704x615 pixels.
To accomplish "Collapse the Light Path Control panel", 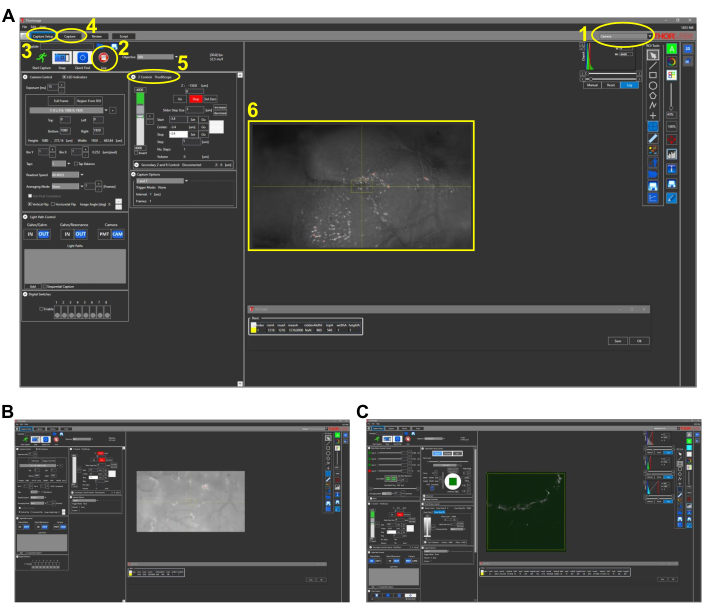I will (26, 217).
